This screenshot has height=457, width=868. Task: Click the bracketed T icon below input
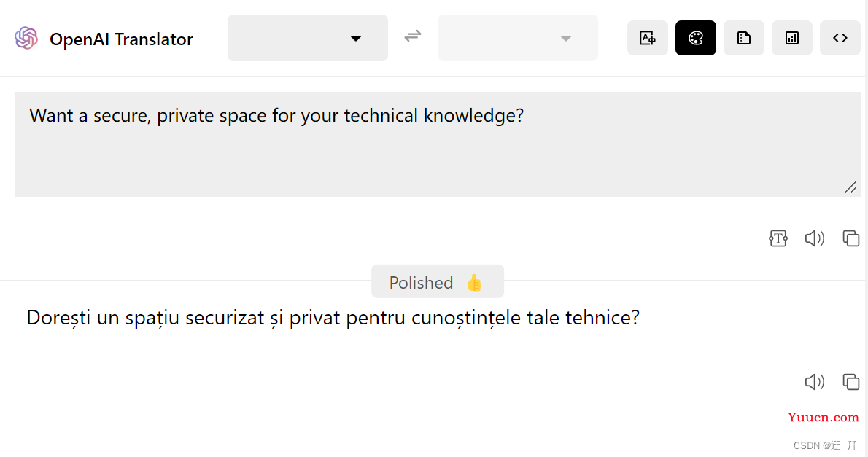click(x=778, y=238)
